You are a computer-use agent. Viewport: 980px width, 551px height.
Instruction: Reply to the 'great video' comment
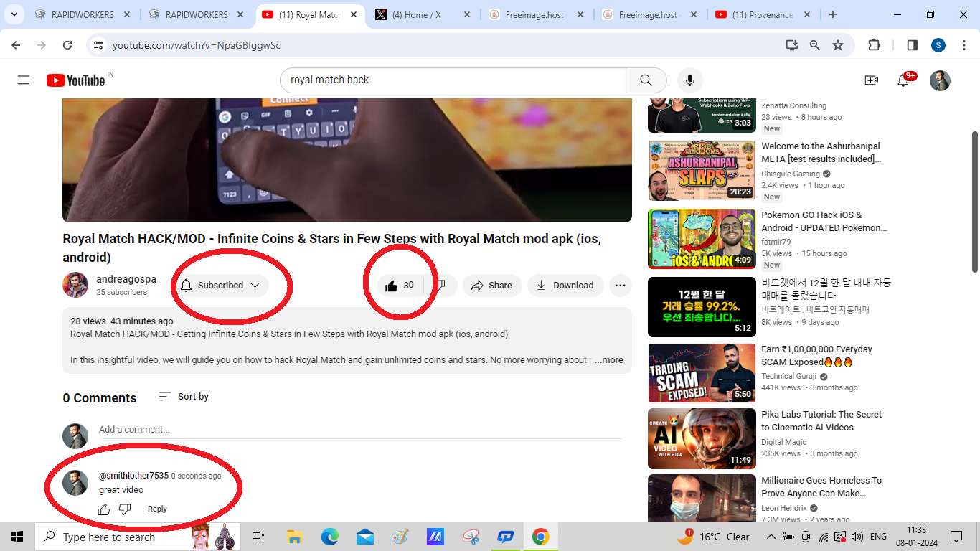(x=157, y=509)
